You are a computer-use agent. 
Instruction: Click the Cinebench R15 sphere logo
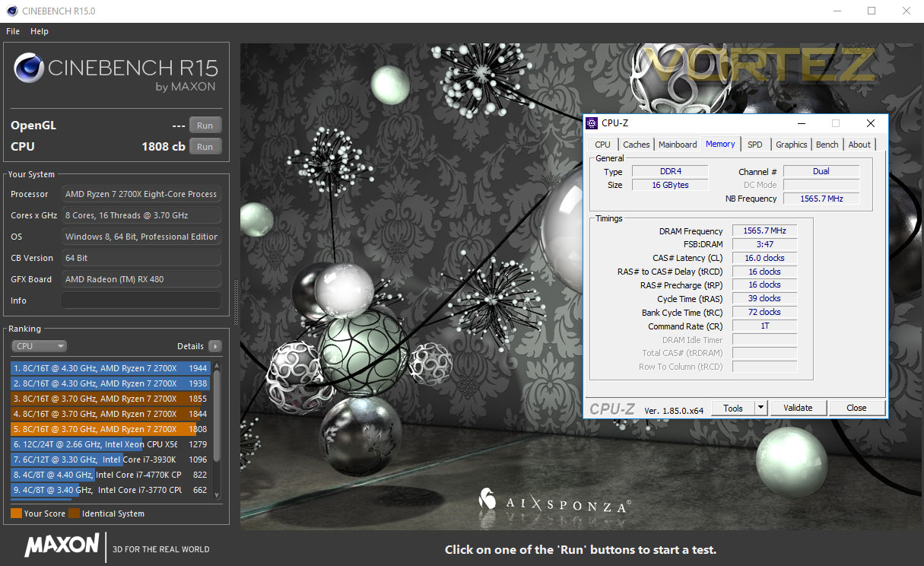(28, 68)
